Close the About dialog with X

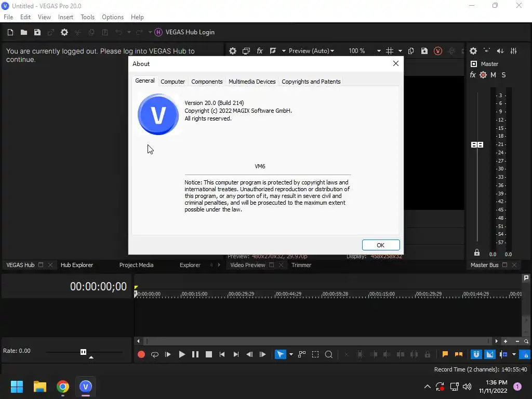[x=395, y=63]
